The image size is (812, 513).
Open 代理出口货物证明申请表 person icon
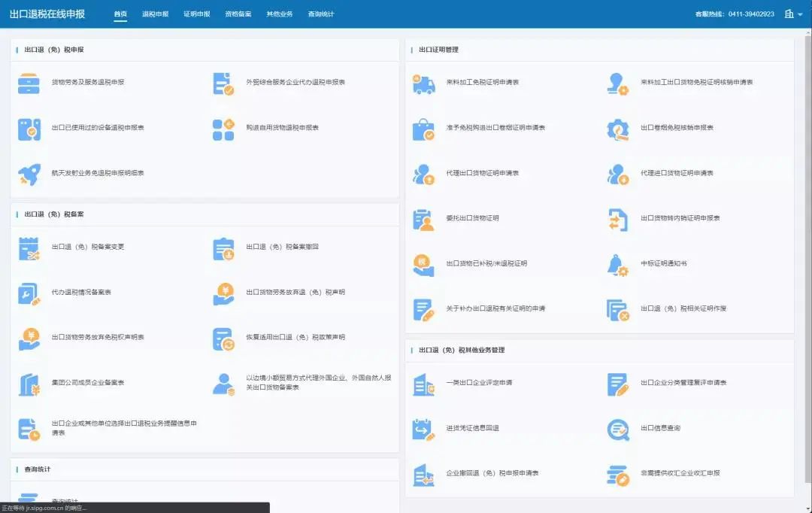423,175
